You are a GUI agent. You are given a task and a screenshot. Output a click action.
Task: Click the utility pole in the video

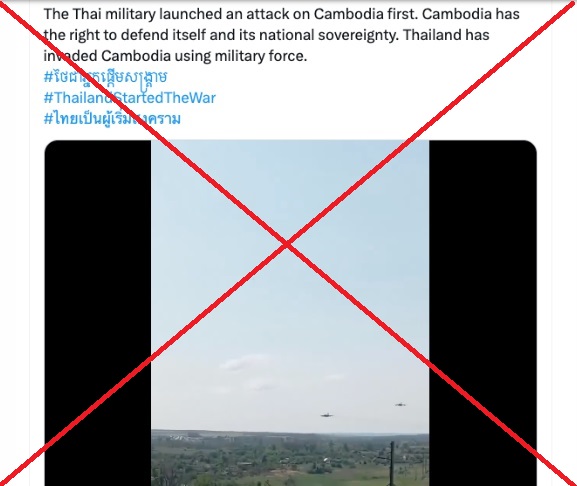click(x=392, y=464)
